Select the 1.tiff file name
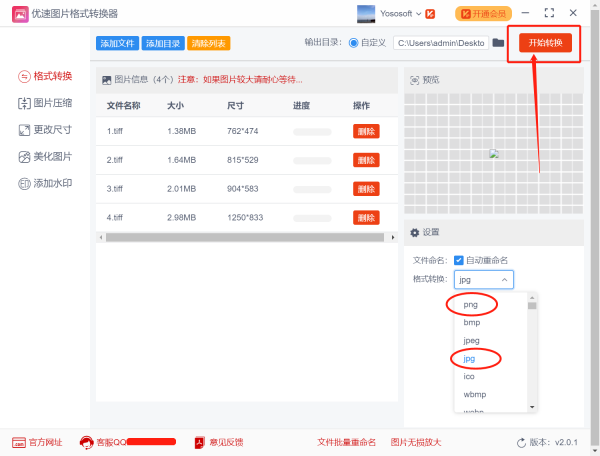The image size is (600, 456). click(114, 131)
